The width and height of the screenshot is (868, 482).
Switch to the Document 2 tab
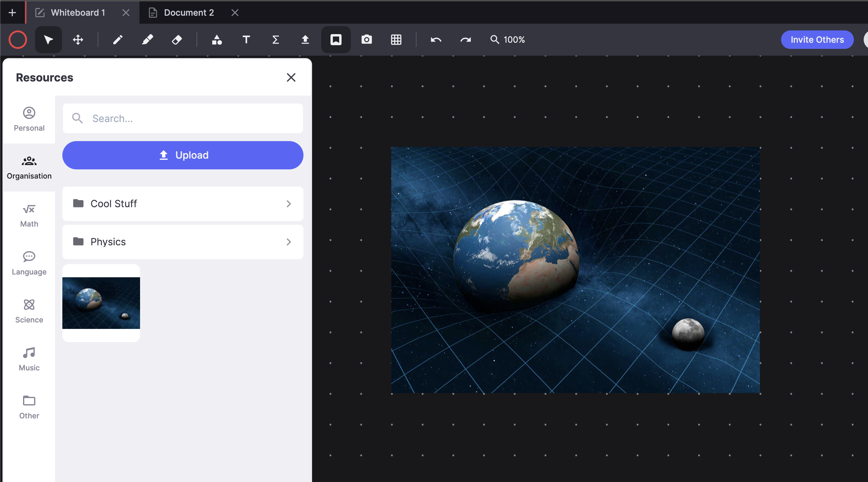pos(189,13)
